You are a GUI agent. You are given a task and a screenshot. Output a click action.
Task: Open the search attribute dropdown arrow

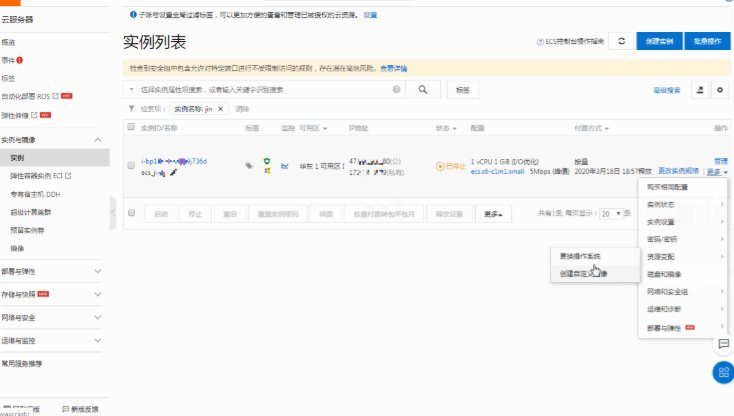coord(132,89)
